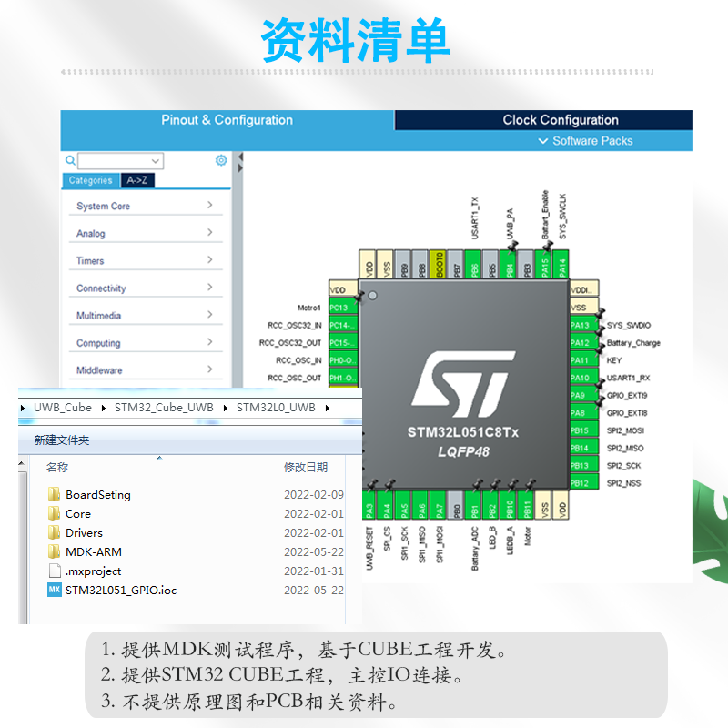728x728 pixels.
Task: Expand the Computing category
Action: click(x=146, y=343)
